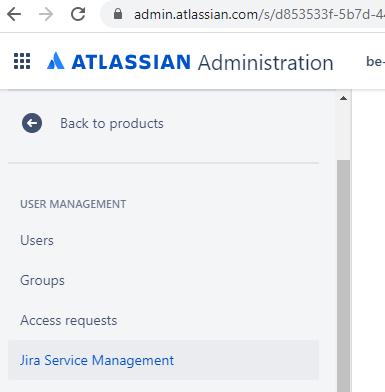Open Groups in the sidebar
Screen dimensions: 385x392
(42, 280)
